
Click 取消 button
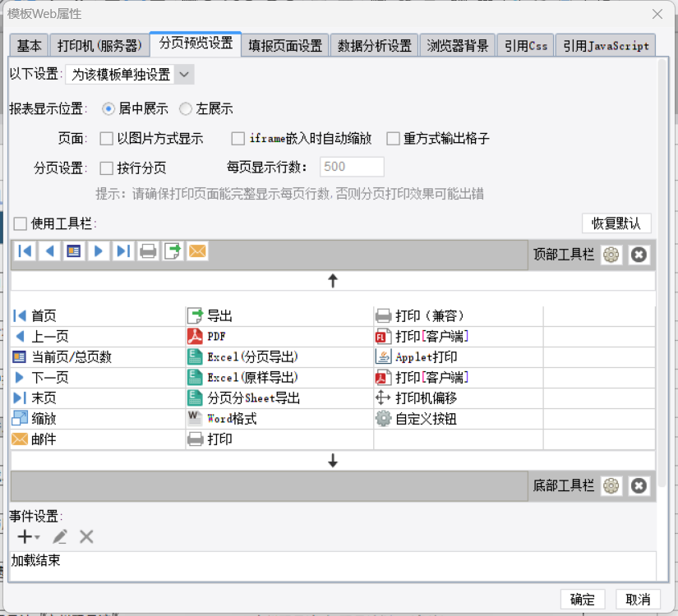click(638, 599)
